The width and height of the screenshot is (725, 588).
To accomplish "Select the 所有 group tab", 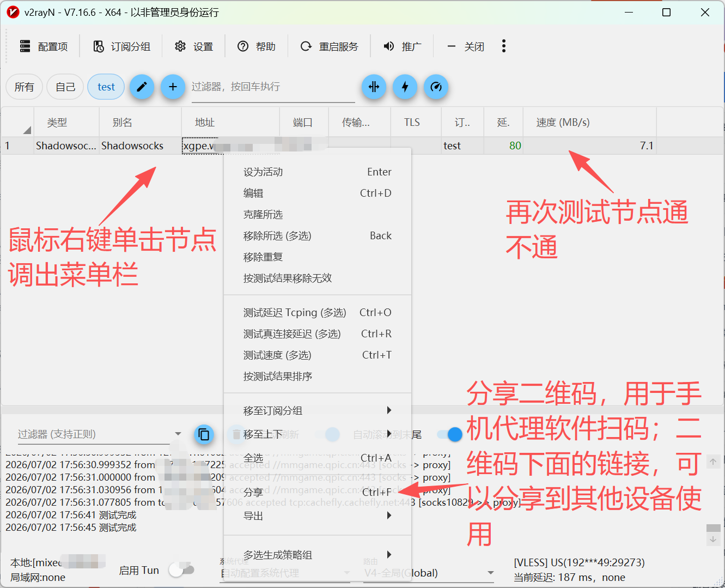I will (24, 87).
